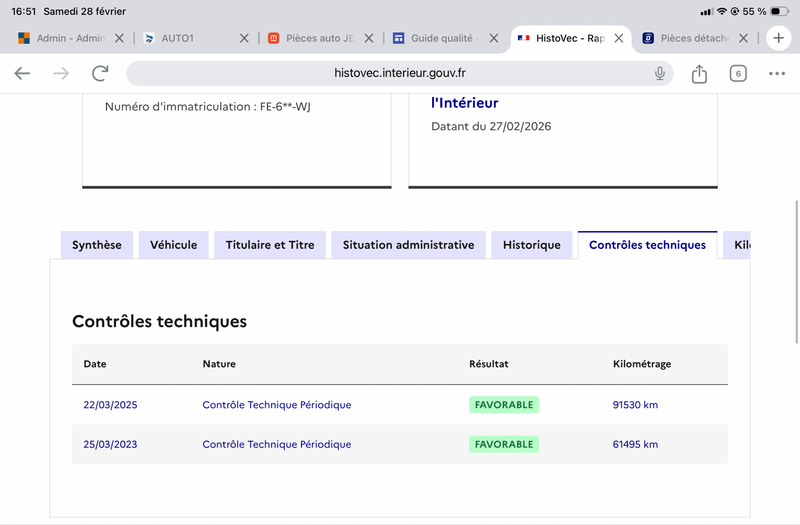The width and height of the screenshot is (800, 525).
Task: Close the Guide qualité tab
Action: [493, 38]
